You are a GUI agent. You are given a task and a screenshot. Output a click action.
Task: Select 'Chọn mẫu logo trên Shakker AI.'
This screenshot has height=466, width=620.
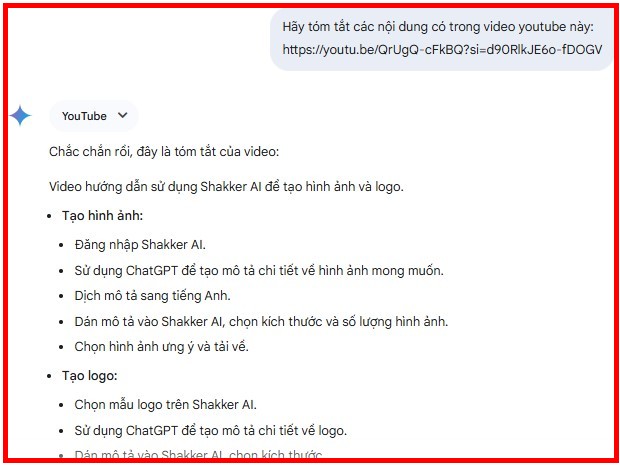pos(165,405)
